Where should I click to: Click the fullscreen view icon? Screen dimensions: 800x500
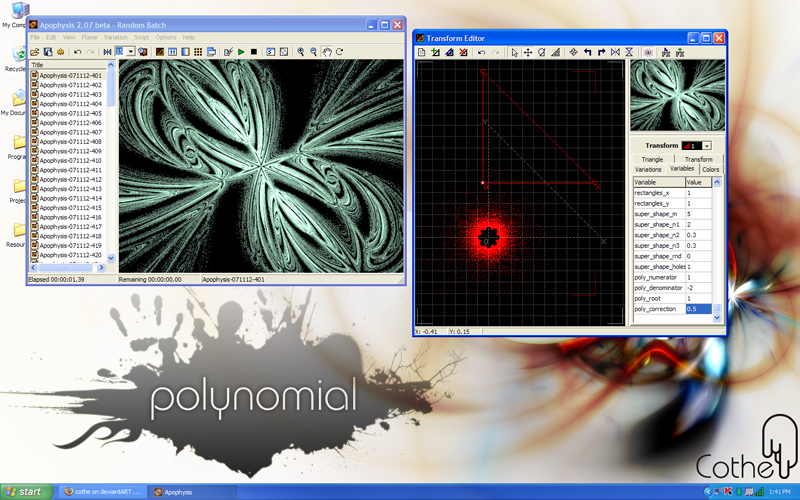coord(284,52)
